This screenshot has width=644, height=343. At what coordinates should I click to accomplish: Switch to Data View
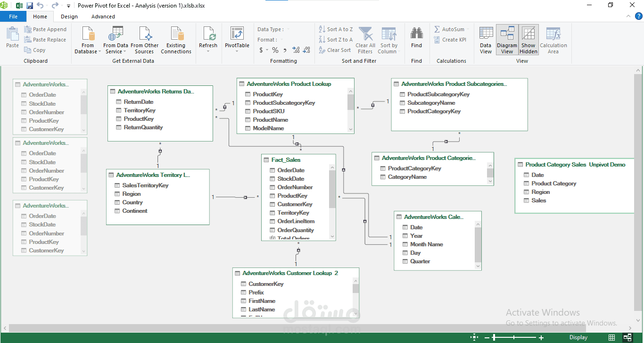point(486,40)
